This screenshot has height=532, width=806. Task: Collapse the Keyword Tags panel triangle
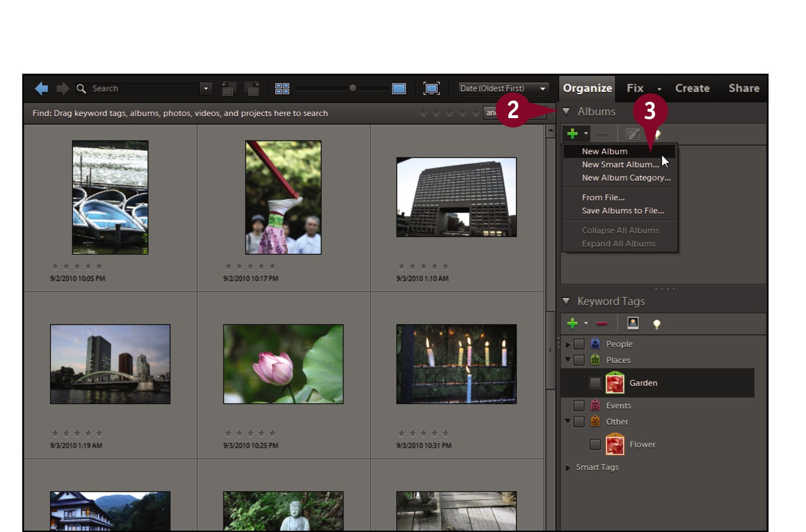566,301
